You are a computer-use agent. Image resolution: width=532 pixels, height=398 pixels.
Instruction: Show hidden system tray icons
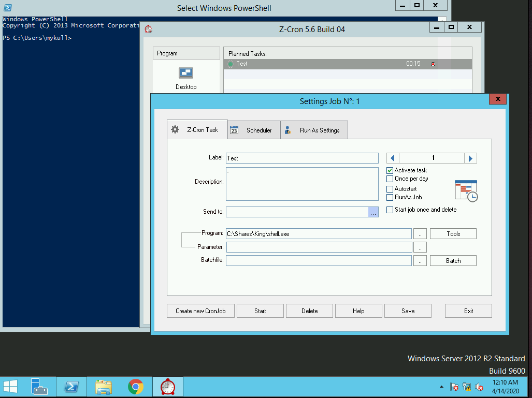click(441, 387)
